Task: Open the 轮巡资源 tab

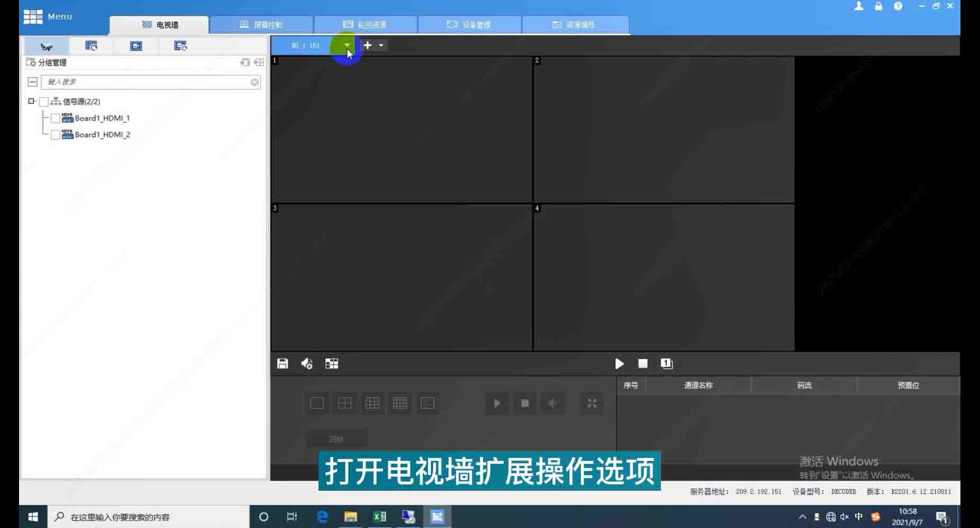Action: point(365,24)
